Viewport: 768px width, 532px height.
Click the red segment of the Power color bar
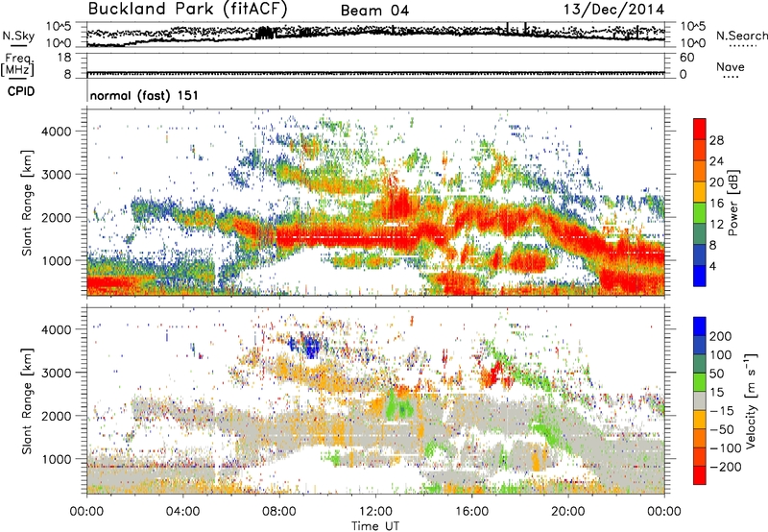click(x=700, y=129)
